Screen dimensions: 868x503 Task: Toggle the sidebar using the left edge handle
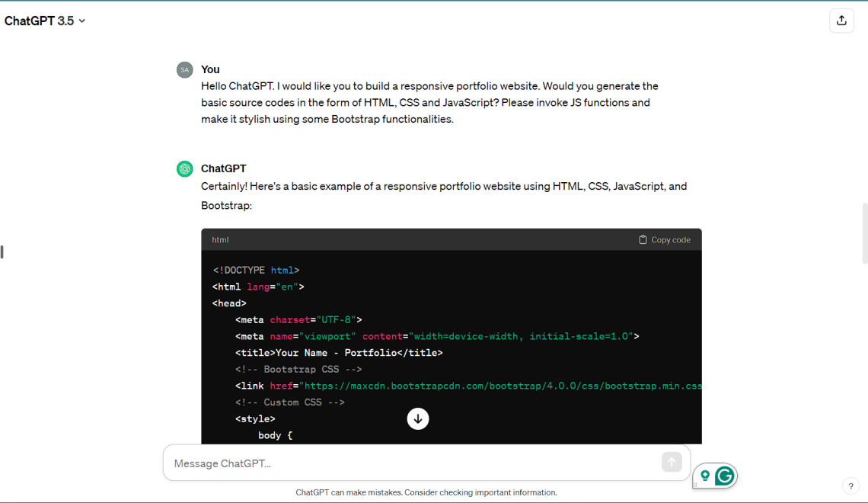click(x=2, y=251)
